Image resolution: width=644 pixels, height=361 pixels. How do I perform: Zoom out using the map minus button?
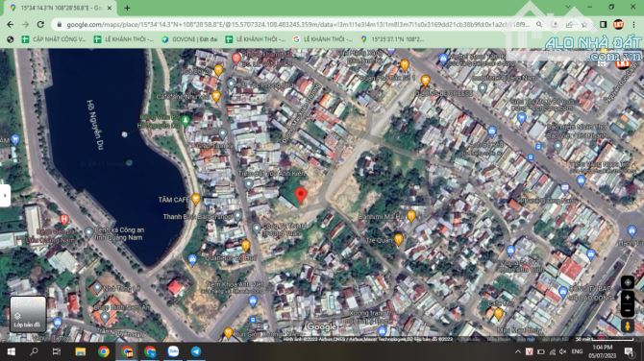(627, 310)
